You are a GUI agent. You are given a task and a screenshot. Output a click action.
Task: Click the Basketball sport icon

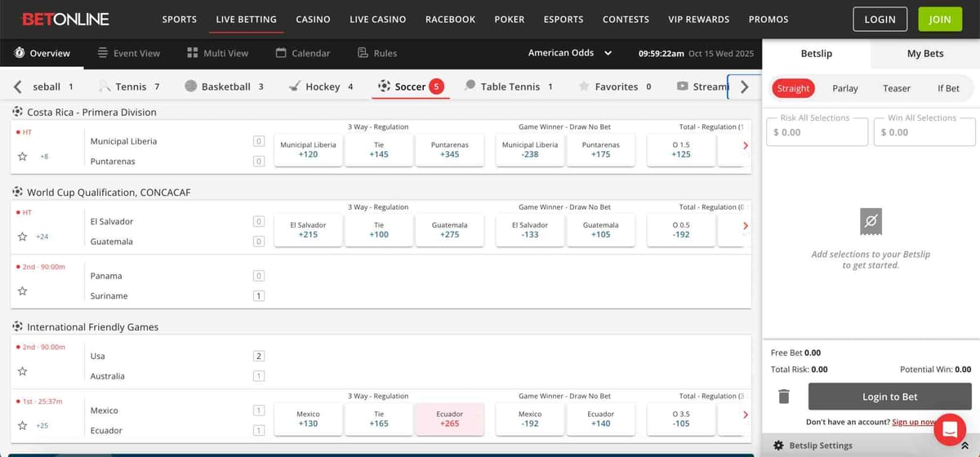191,87
